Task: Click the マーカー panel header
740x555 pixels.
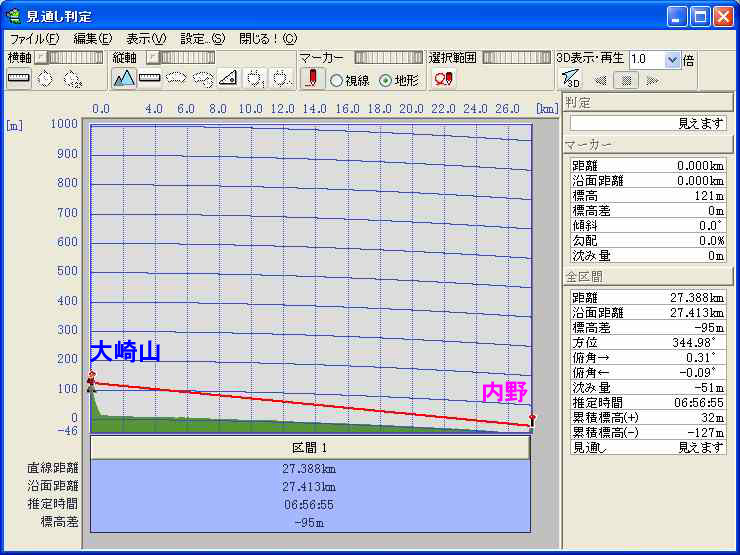Action: (x=648, y=145)
